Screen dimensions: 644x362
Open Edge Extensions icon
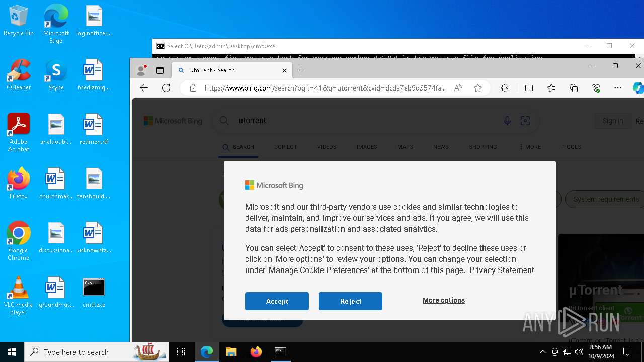(x=505, y=88)
